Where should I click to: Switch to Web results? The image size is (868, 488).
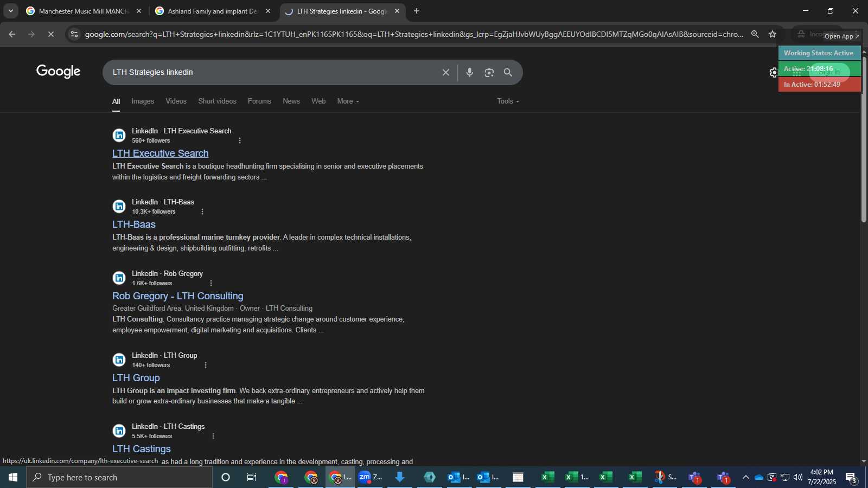pyautogui.click(x=318, y=101)
